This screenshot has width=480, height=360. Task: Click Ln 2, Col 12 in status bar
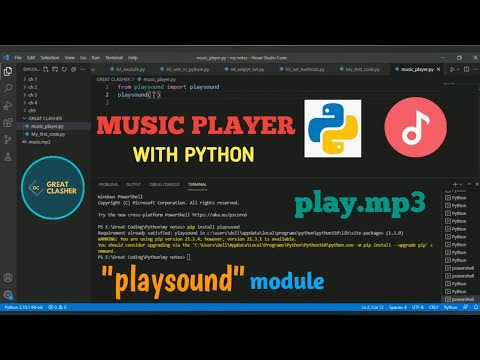coord(372,307)
